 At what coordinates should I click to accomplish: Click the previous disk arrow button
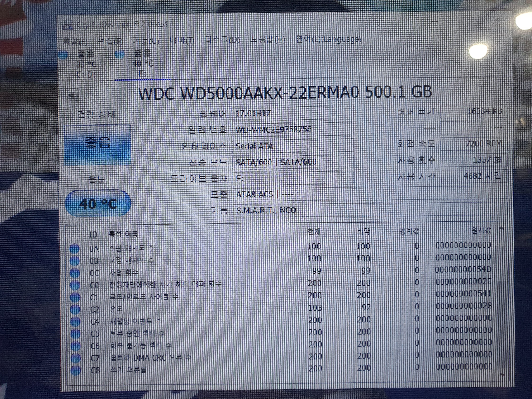(x=72, y=95)
